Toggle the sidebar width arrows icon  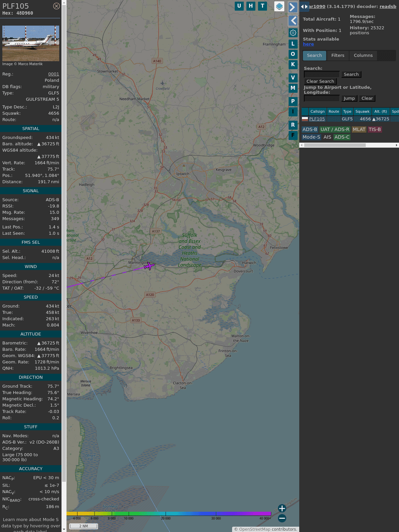click(x=304, y=7)
